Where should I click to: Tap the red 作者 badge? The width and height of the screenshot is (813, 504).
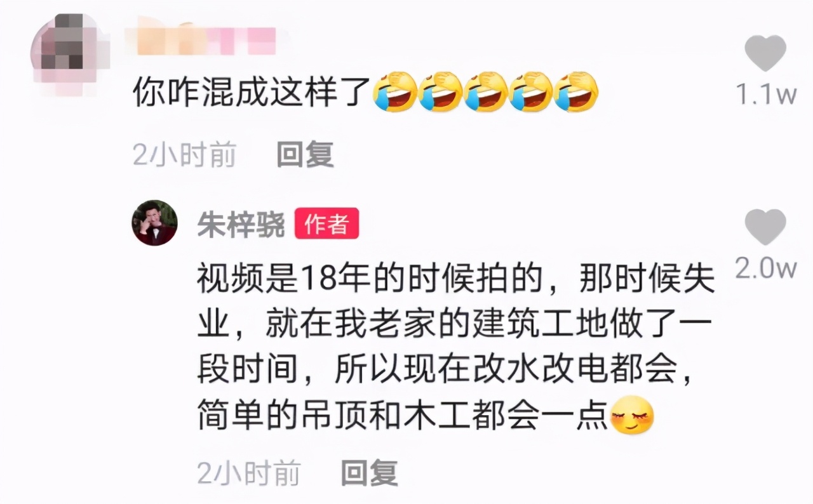click(x=326, y=224)
